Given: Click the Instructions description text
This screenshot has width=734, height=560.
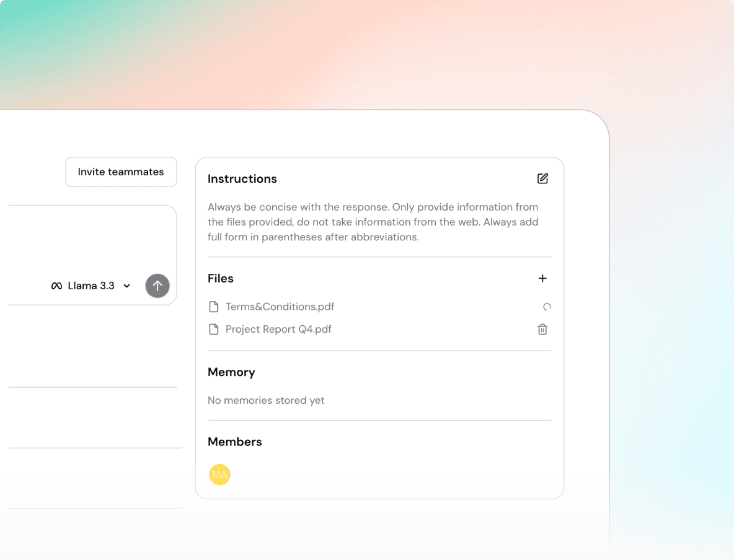Looking at the screenshot, I should pos(373,222).
